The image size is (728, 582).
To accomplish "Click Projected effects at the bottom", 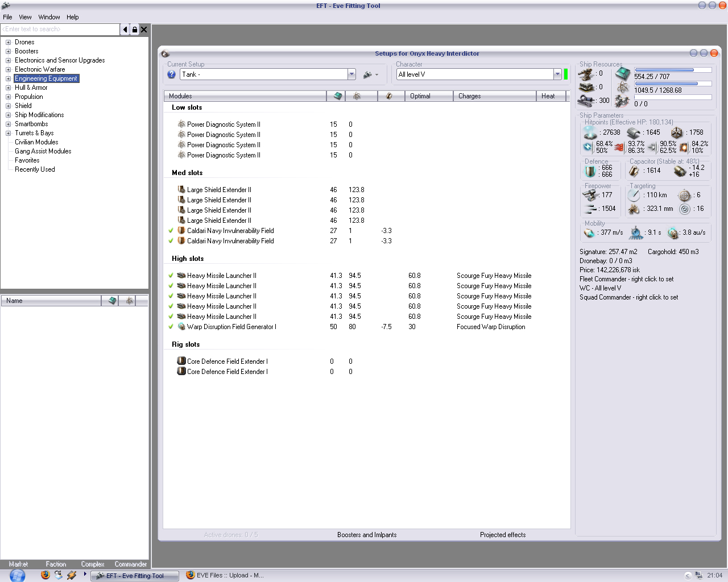I will pos(503,535).
